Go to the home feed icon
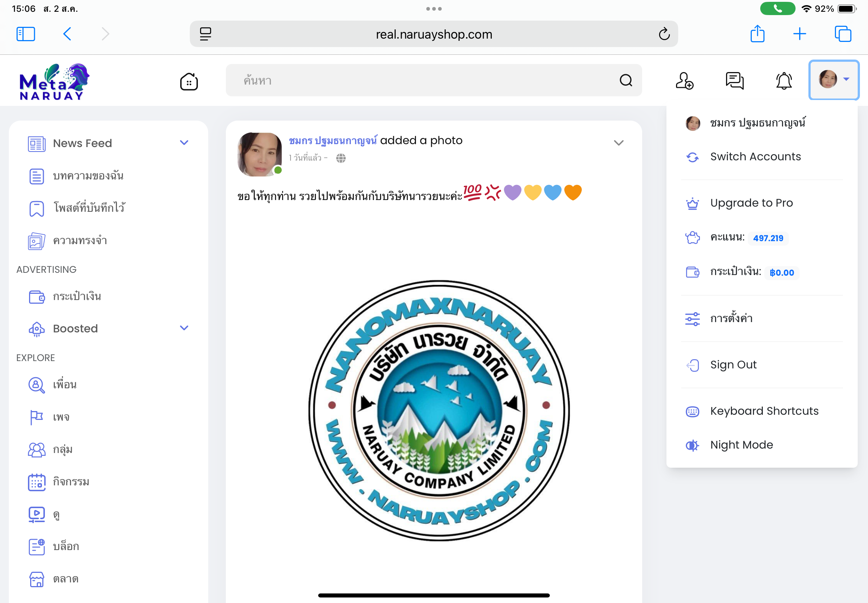This screenshot has height=603, width=868. click(x=189, y=81)
